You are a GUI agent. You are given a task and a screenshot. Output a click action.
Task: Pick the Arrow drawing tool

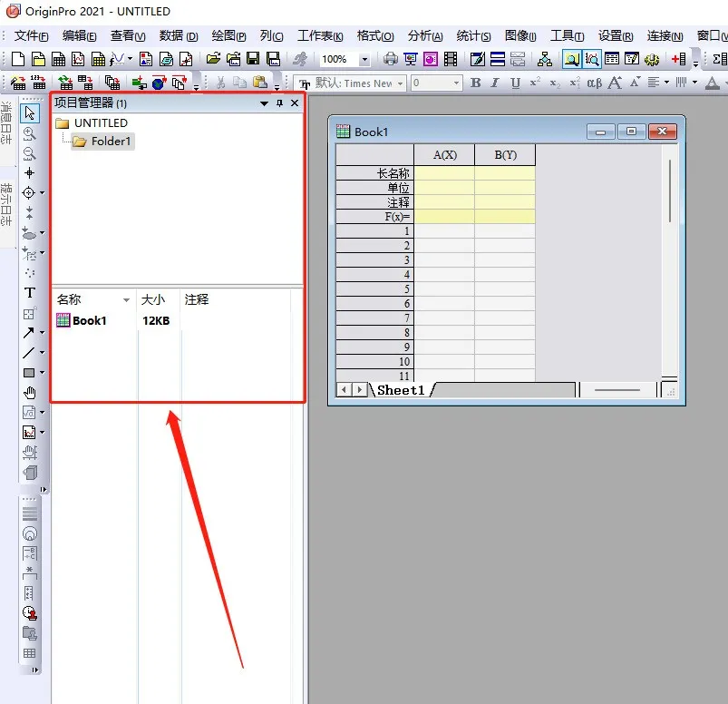[x=30, y=333]
